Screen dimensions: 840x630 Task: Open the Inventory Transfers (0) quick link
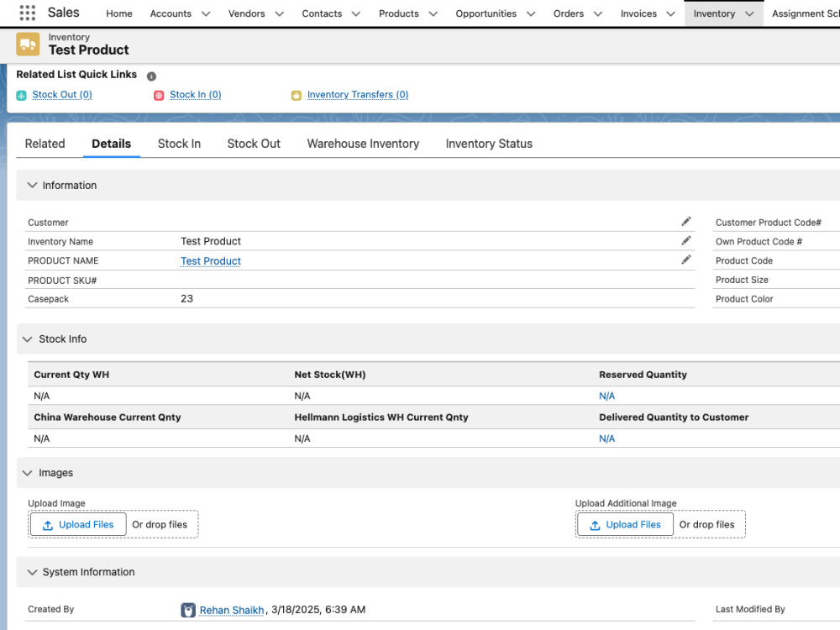(358, 95)
